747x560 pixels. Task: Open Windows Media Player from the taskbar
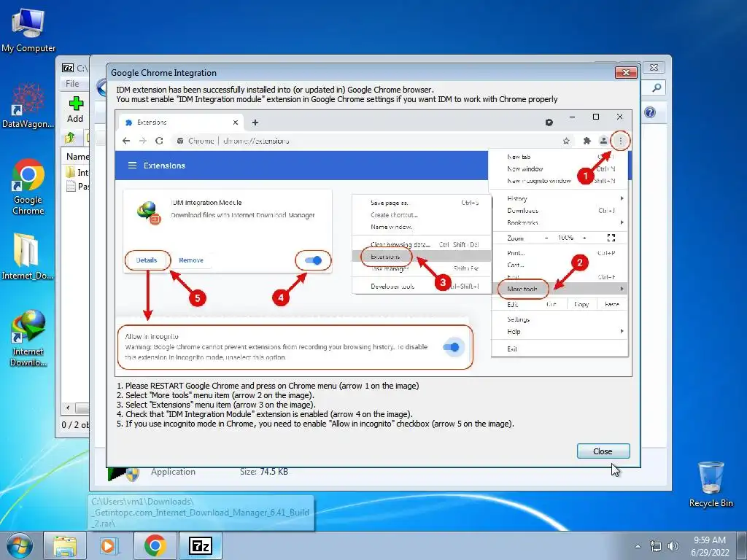click(x=109, y=546)
